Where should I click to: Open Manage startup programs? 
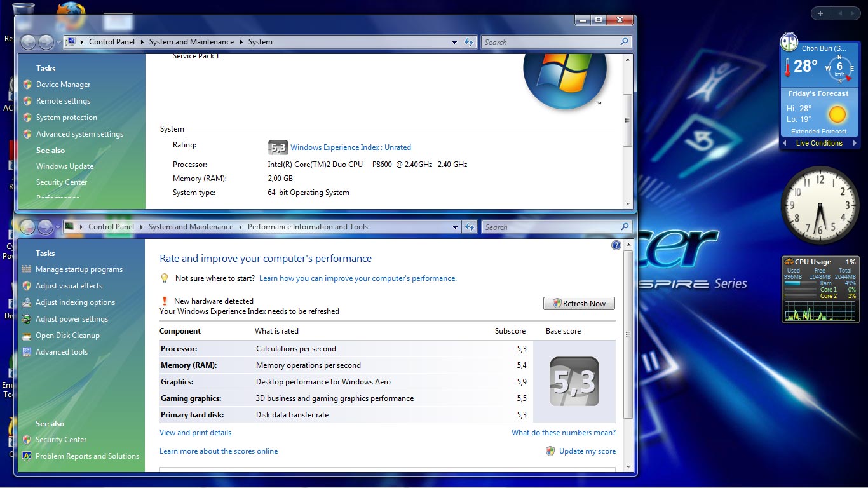point(79,269)
